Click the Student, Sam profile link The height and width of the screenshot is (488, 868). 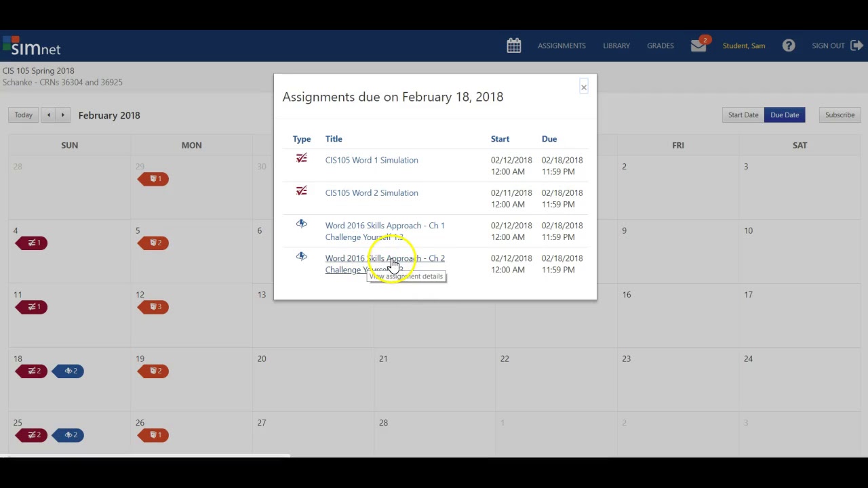click(x=744, y=45)
